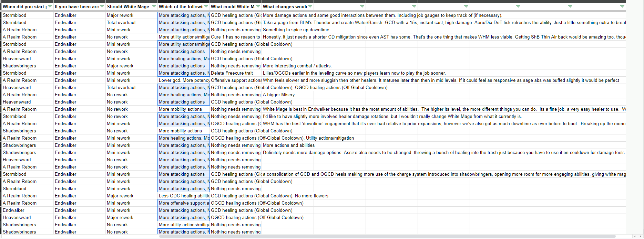Open the filter for 'When did you start' column
Screen dimensions: 644x239
click(x=50, y=7)
